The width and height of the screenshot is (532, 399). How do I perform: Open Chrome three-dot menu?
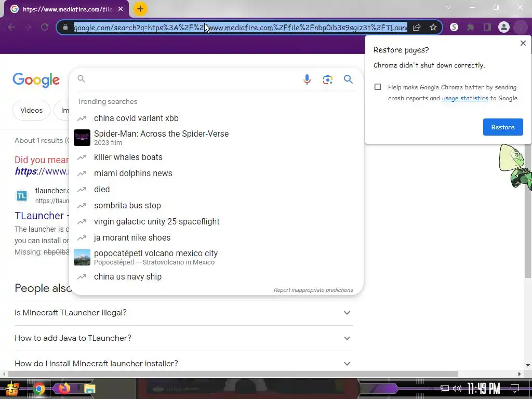point(521,27)
